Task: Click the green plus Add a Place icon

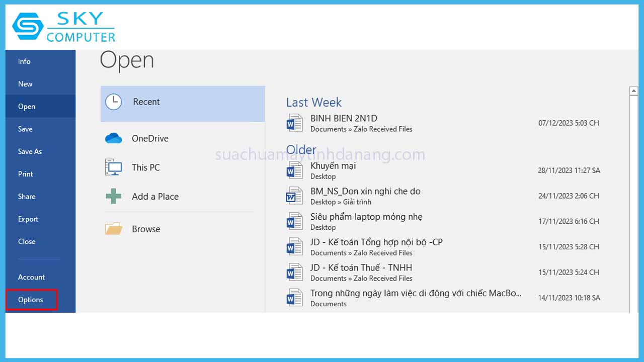Action: tap(114, 196)
